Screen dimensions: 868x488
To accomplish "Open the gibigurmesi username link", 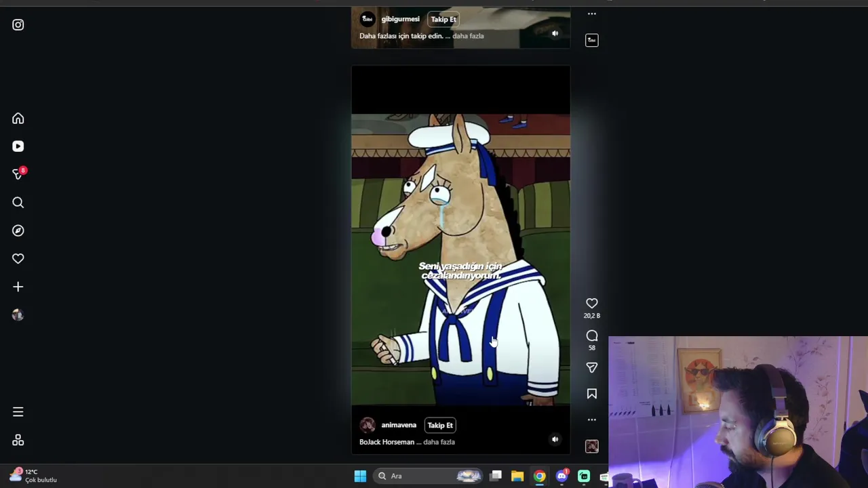I will pos(400,20).
